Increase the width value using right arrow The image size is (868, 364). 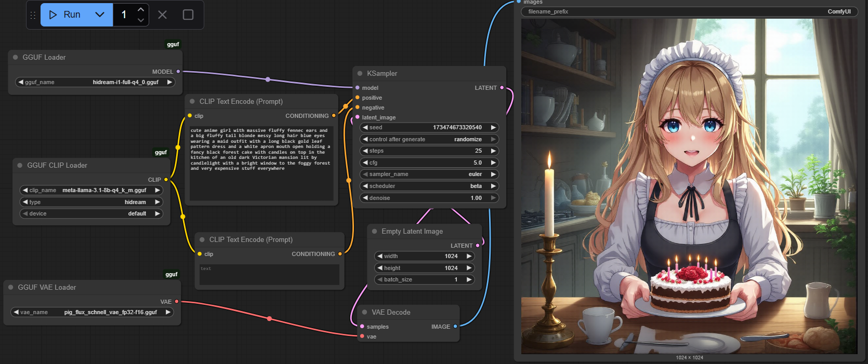pyautogui.click(x=469, y=257)
